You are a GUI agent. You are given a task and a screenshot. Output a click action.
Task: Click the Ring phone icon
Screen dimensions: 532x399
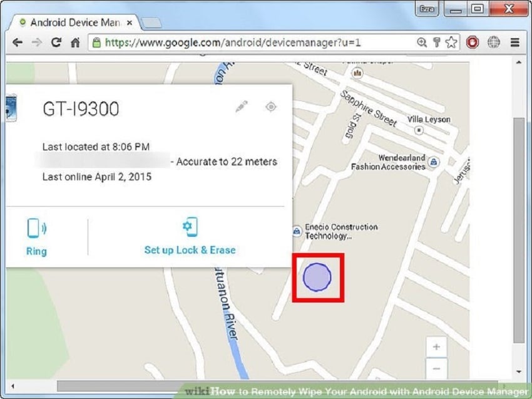click(37, 228)
